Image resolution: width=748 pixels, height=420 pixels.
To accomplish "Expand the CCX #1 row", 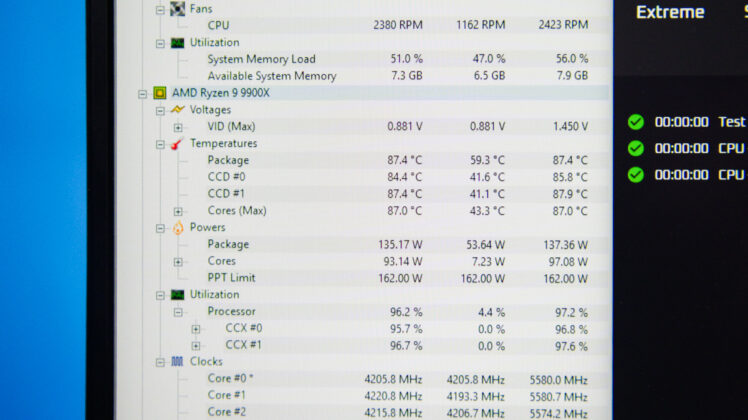I will point(196,346).
